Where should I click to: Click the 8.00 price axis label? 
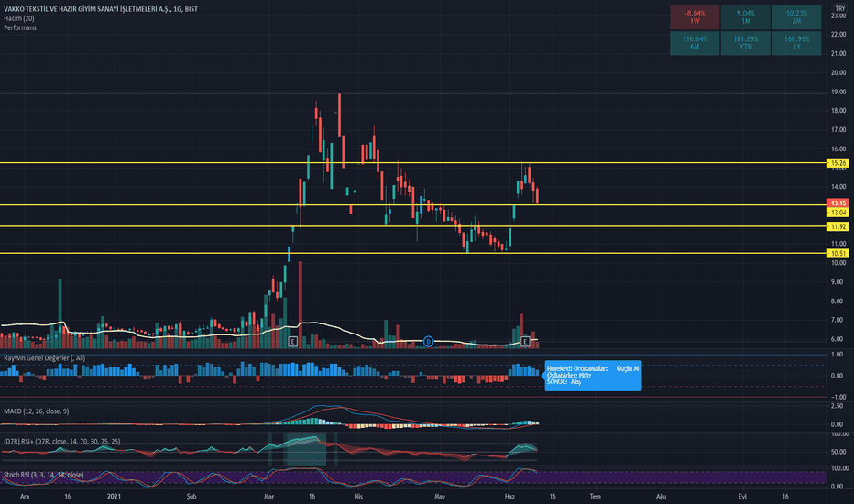838,301
